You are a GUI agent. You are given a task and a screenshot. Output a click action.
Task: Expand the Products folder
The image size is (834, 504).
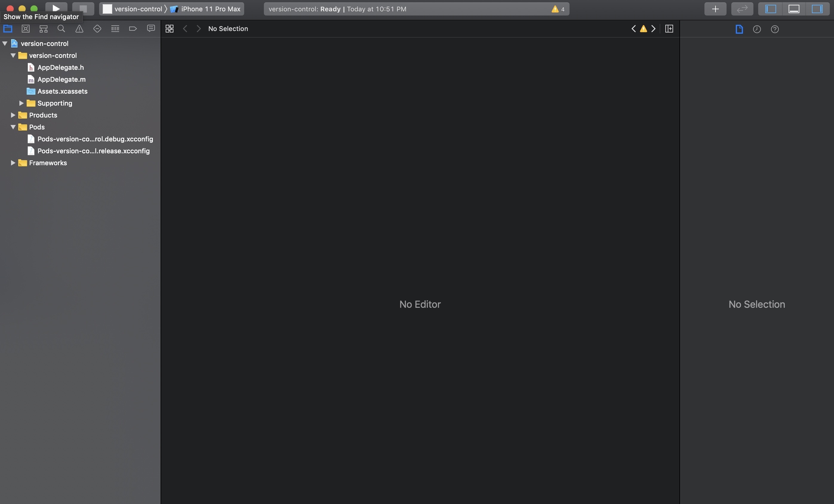point(13,115)
